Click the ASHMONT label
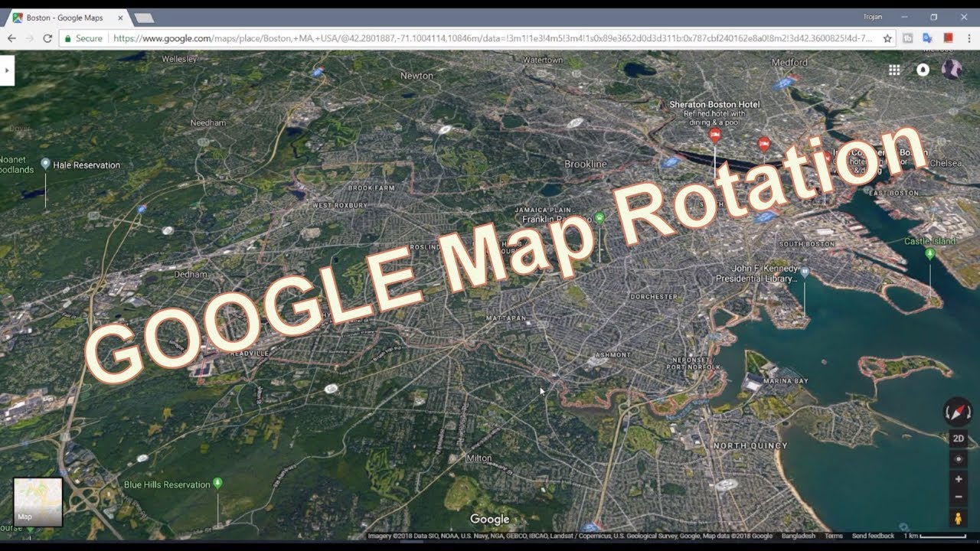 point(612,355)
